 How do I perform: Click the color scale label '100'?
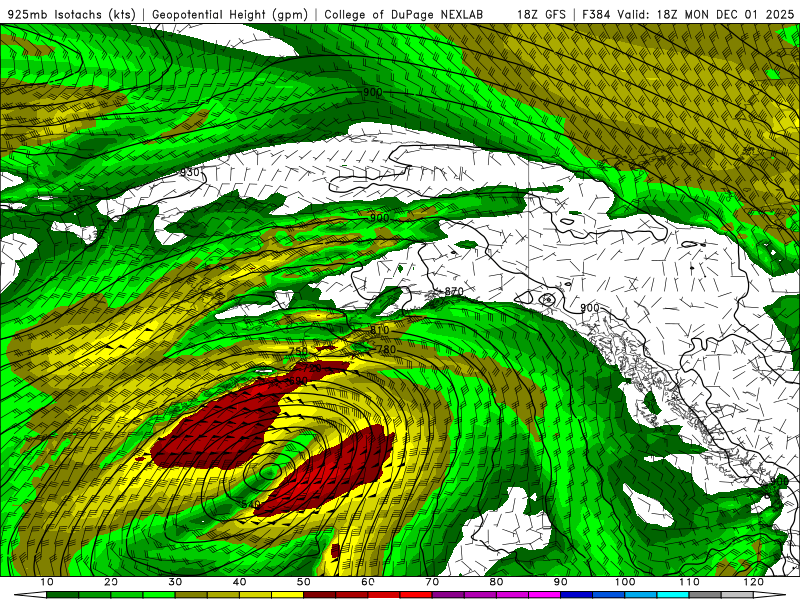[625, 582]
